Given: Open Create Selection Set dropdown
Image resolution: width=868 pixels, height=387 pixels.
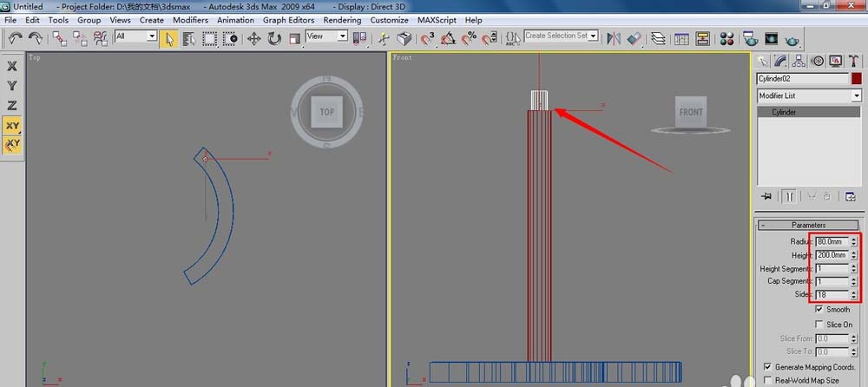Looking at the screenshot, I should tap(594, 36).
